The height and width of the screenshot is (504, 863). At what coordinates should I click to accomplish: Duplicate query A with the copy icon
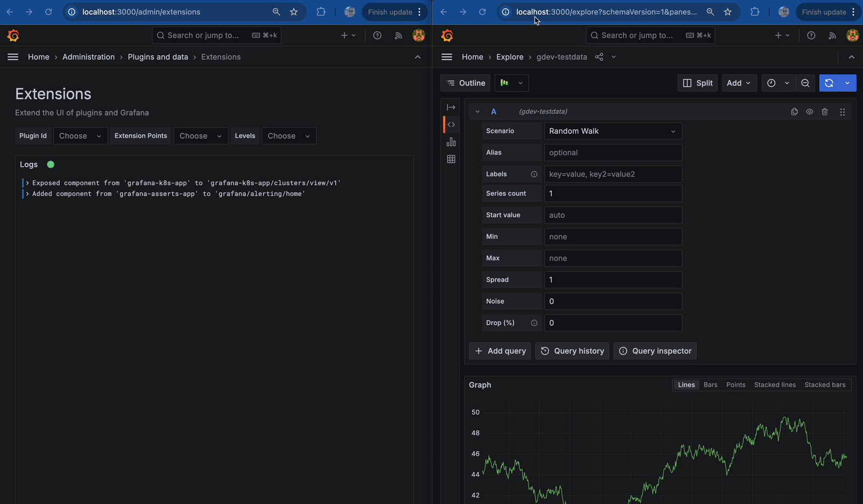click(x=794, y=112)
